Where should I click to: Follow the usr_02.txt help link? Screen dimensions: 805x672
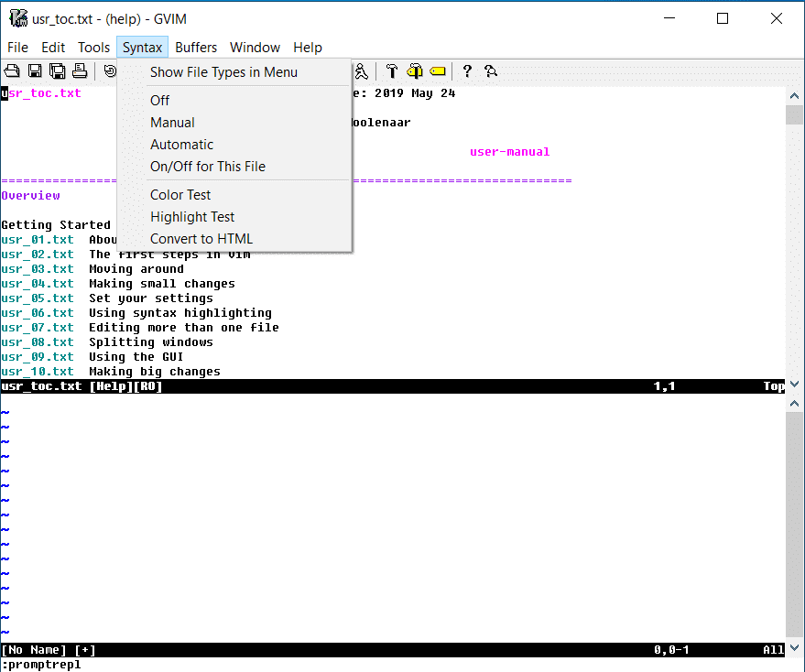[x=38, y=255]
